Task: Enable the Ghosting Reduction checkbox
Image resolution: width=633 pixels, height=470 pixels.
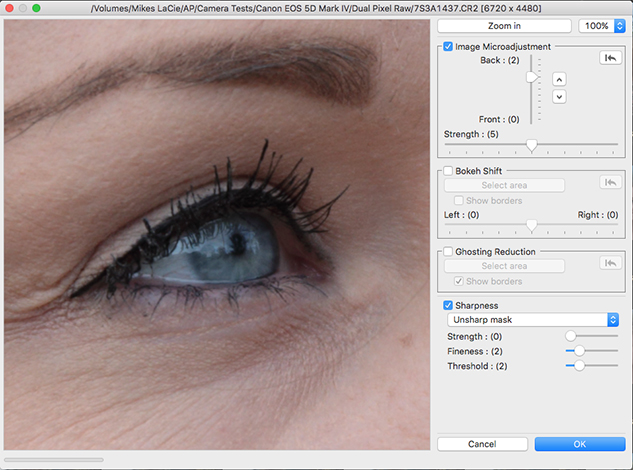Action: [x=448, y=252]
